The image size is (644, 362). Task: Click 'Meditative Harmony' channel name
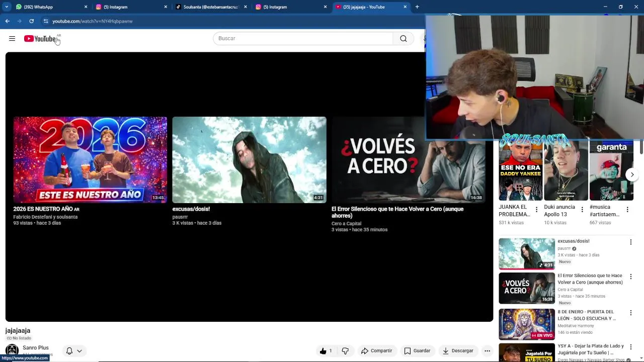pos(576,326)
